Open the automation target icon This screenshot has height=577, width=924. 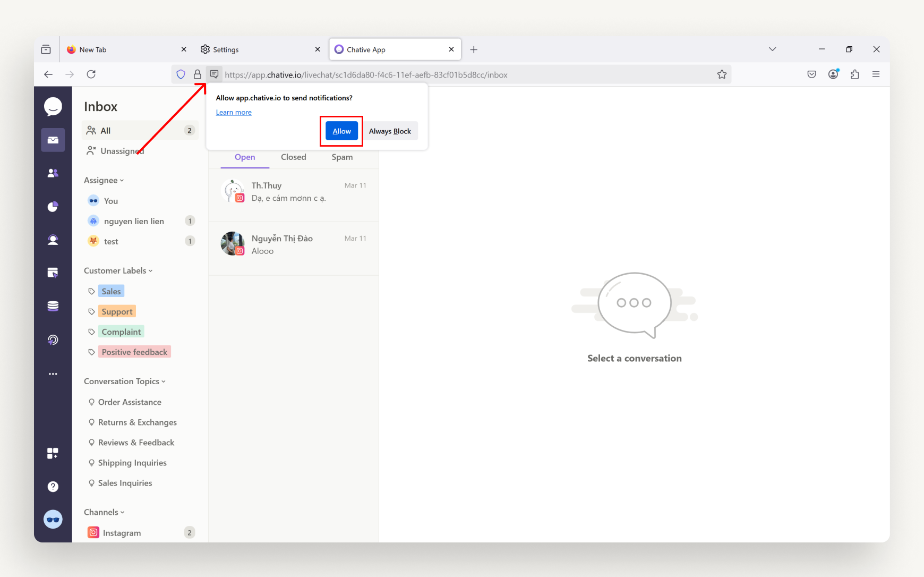tap(53, 340)
